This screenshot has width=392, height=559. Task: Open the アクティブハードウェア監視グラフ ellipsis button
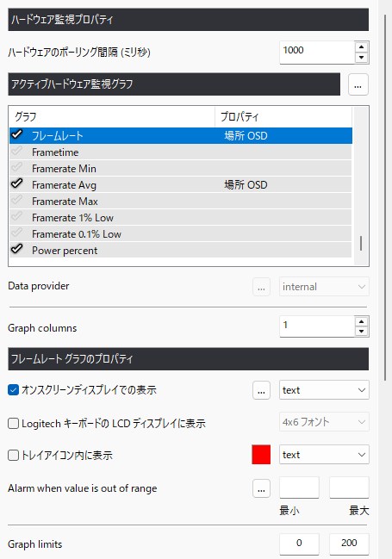[x=358, y=84]
